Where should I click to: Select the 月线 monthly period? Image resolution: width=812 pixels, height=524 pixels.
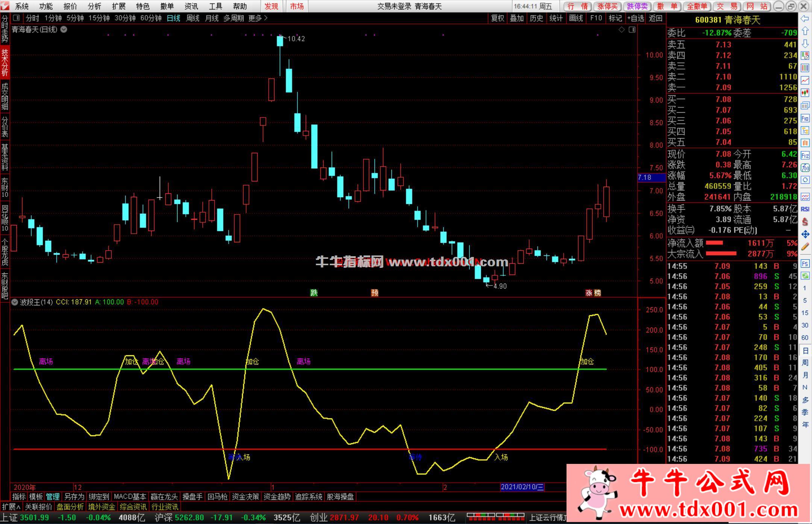pos(212,18)
